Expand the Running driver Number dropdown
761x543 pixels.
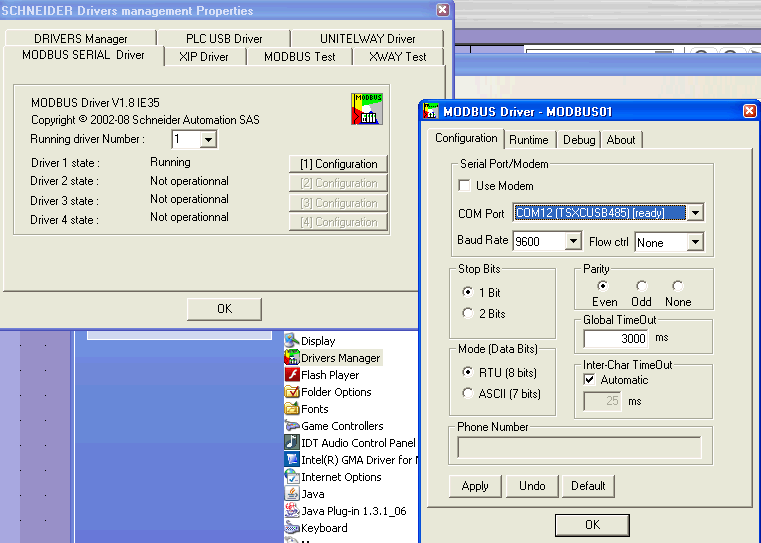(x=208, y=140)
